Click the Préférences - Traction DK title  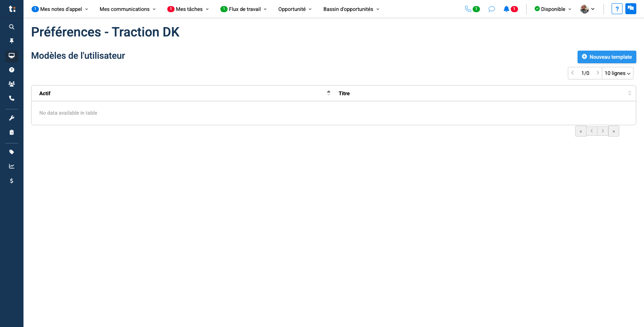105,32
